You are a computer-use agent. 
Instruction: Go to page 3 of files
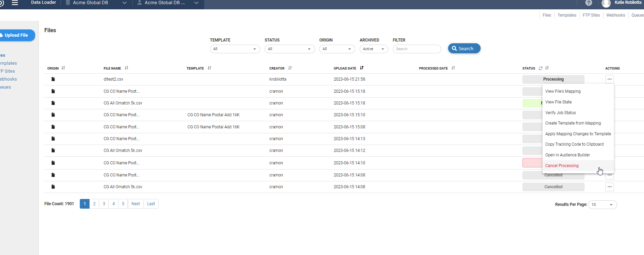[104, 204]
